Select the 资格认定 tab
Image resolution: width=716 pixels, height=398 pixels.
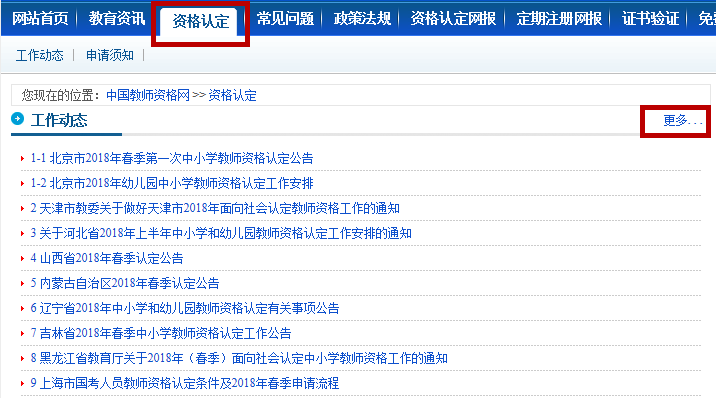200,21
